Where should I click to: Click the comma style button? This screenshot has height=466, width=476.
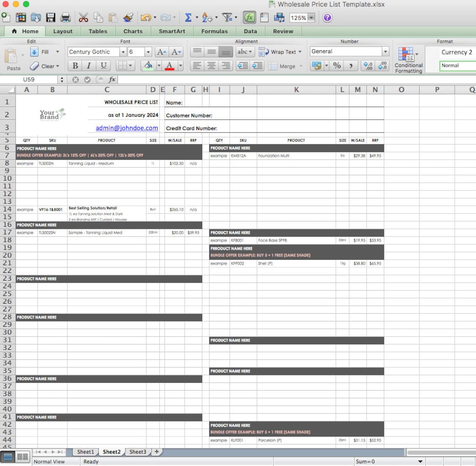tap(351, 65)
